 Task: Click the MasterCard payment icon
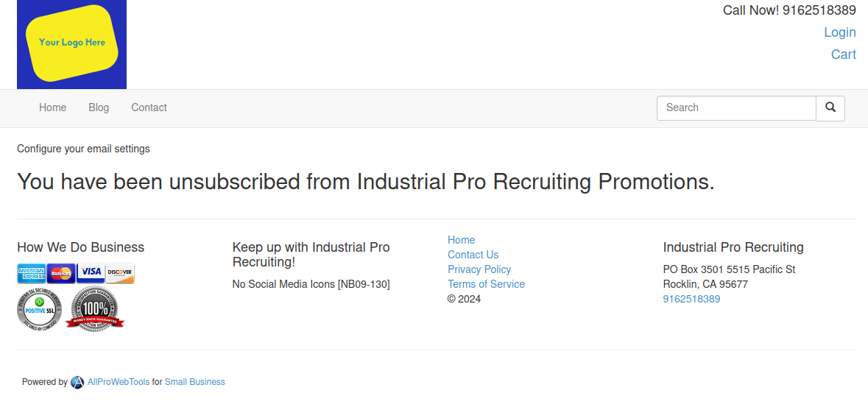(x=61, y=273)
